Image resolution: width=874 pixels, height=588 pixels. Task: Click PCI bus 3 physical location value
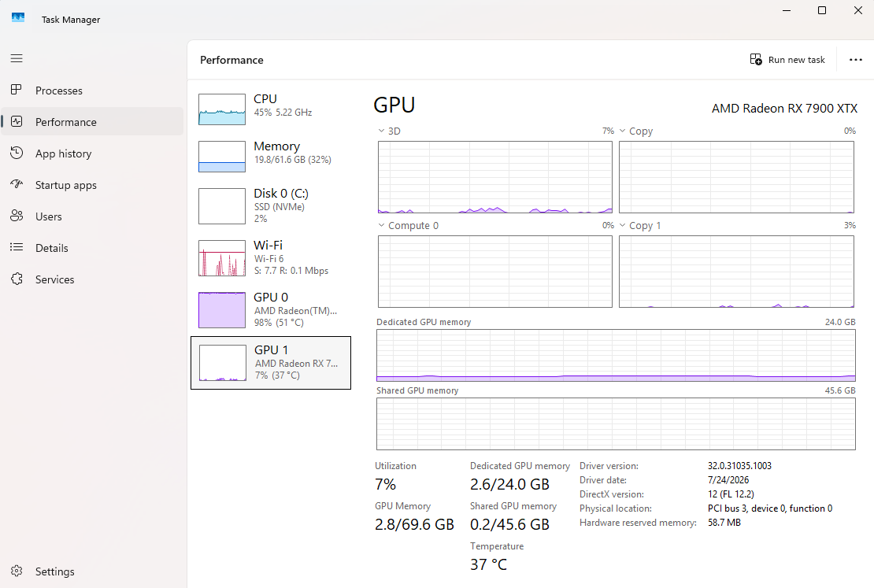coord(770,508)
